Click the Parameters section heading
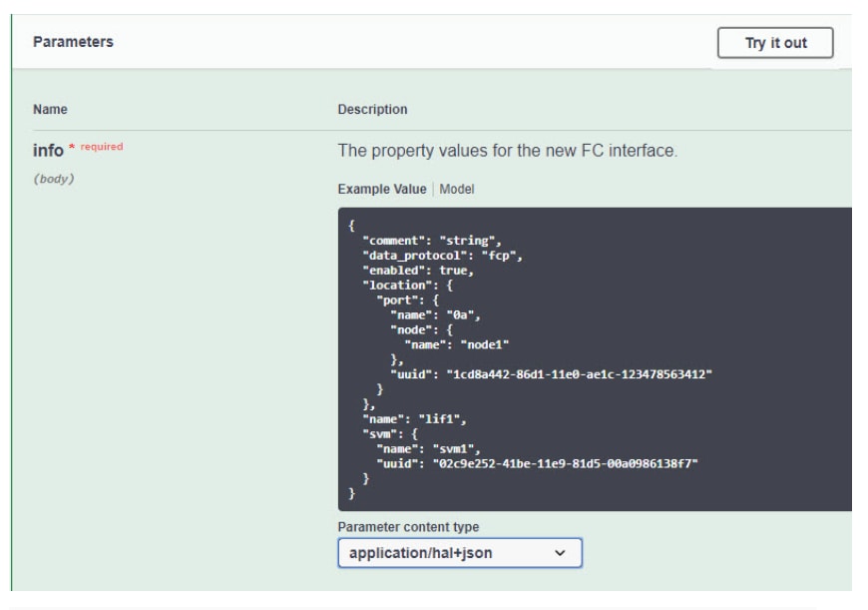Viewport: 868px width, 610px height. pos(73,42)
